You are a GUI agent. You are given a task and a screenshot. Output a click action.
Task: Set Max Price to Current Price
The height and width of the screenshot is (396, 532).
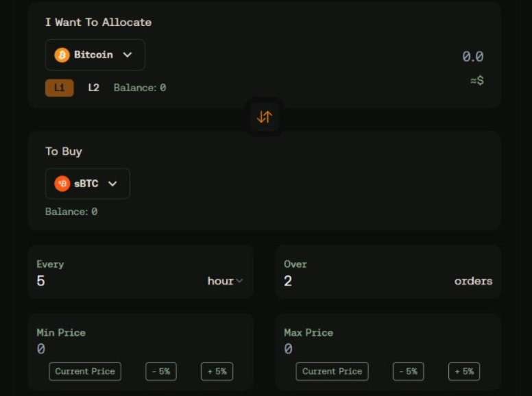(332, 371)
